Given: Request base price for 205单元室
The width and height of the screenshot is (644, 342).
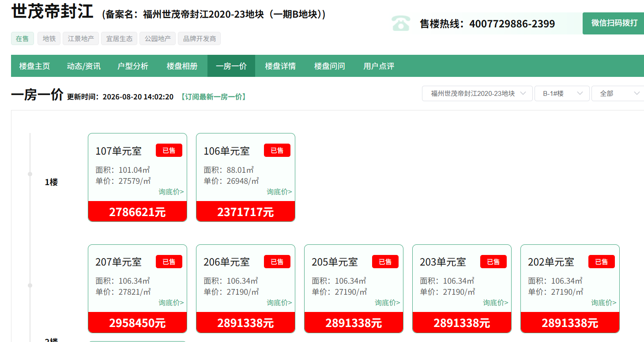Looking at the screenshot, I should pyautogui.click(x=388, y=303).
